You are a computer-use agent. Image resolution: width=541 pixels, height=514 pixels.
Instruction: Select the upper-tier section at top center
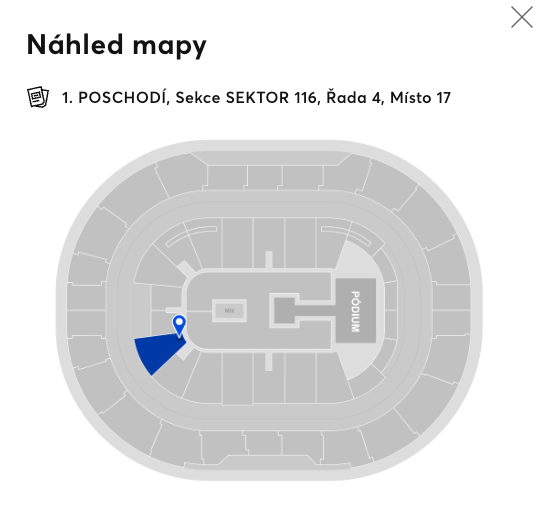click(x=265, y=177)
